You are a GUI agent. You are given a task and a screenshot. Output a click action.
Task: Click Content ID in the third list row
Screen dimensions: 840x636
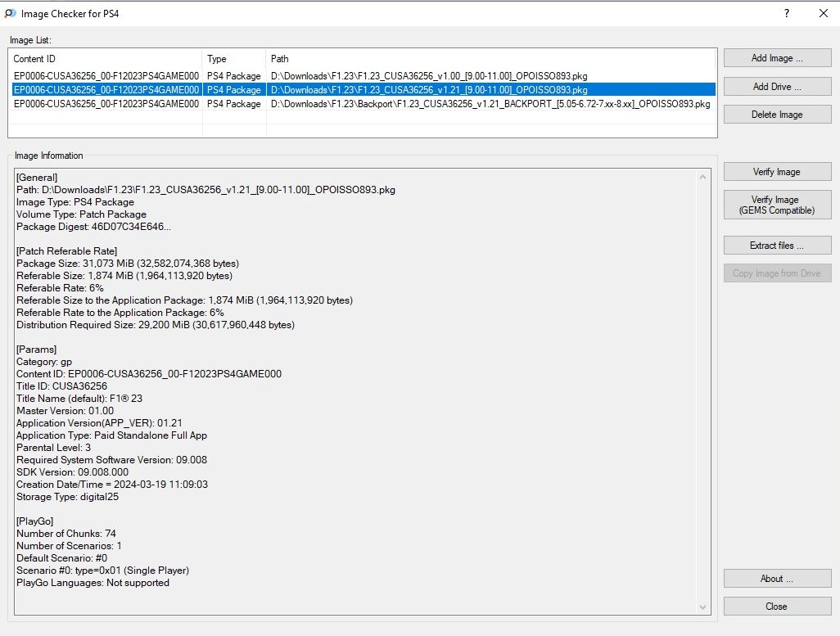106,103
